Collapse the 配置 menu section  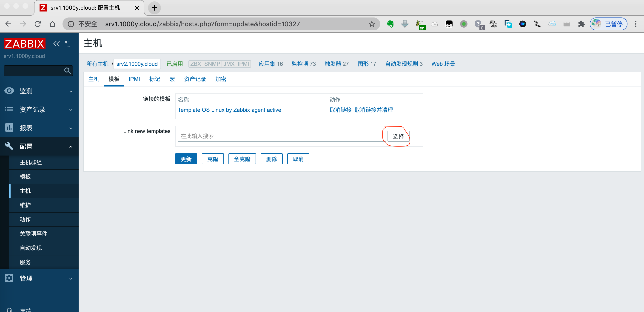pos(71,146)
